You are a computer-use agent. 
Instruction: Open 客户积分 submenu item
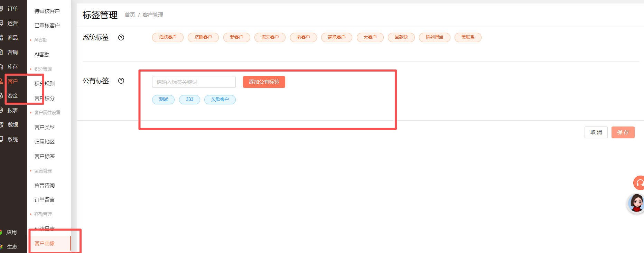coord(45,98)
